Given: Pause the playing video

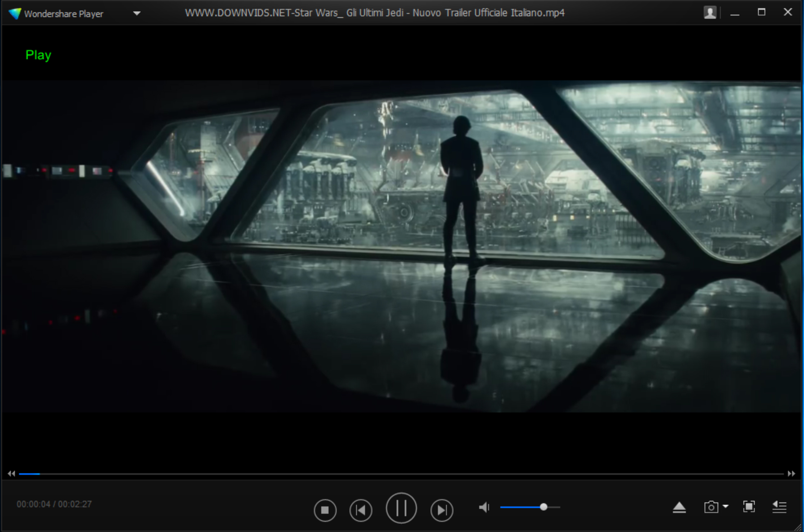Looking at the screenshot, I should 401,508.
